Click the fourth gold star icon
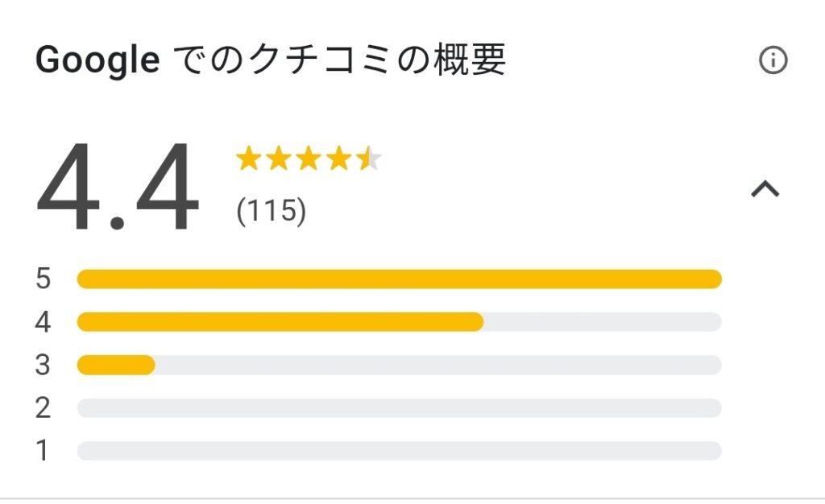825x504 pixels. (x=338, y=159)
